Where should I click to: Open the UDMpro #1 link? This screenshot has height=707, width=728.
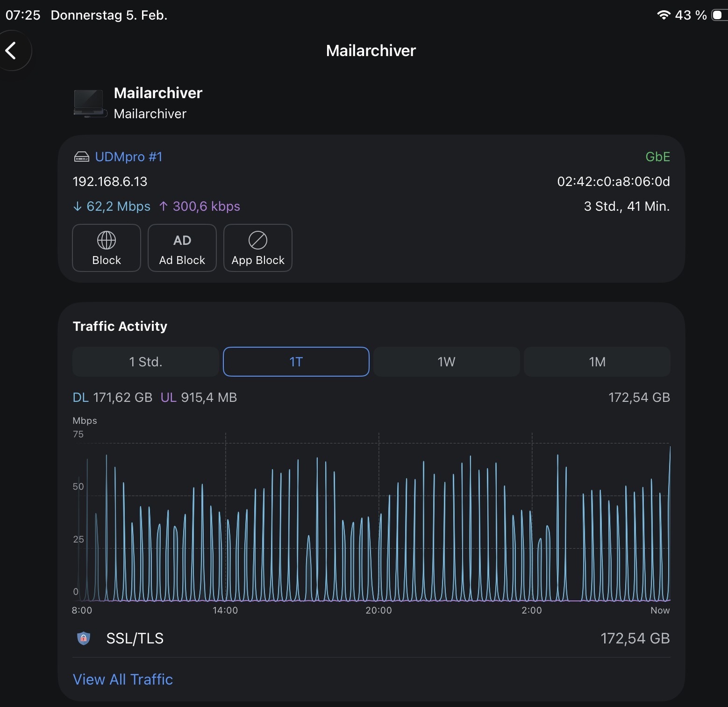pyautogui.click(x=128, y=157)
